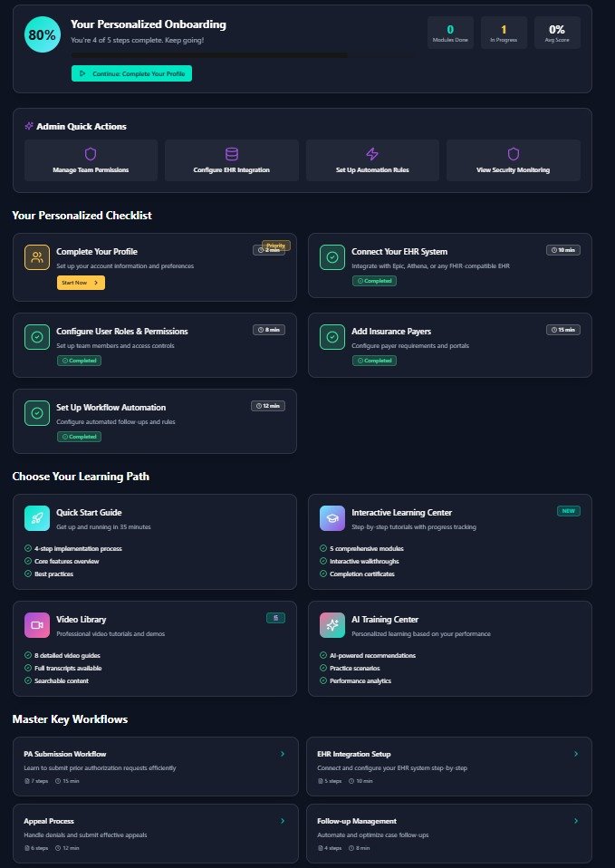Click the Start Now button
Image resolution: width=615 pixels, height=868 pixels.
coord(81,283)
